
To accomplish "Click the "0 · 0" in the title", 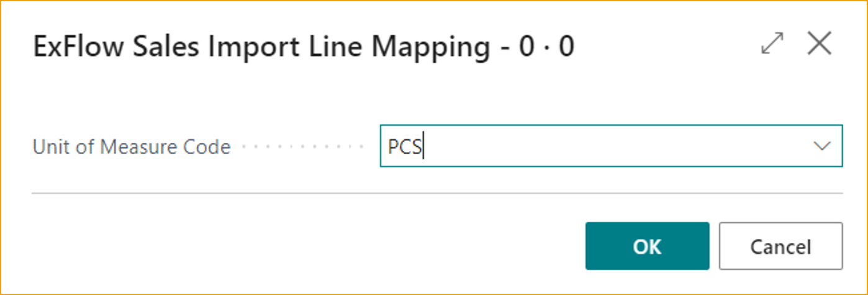I will coord(547,47).
